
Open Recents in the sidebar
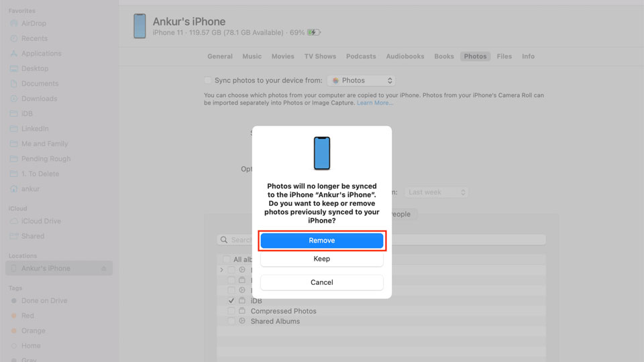[34, 39]
